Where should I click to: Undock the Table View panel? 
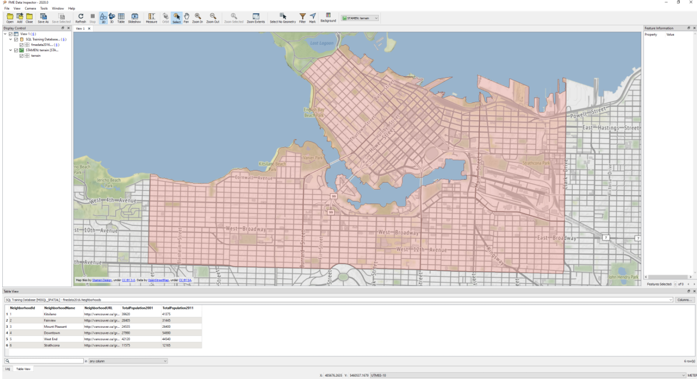click(689, 291)
